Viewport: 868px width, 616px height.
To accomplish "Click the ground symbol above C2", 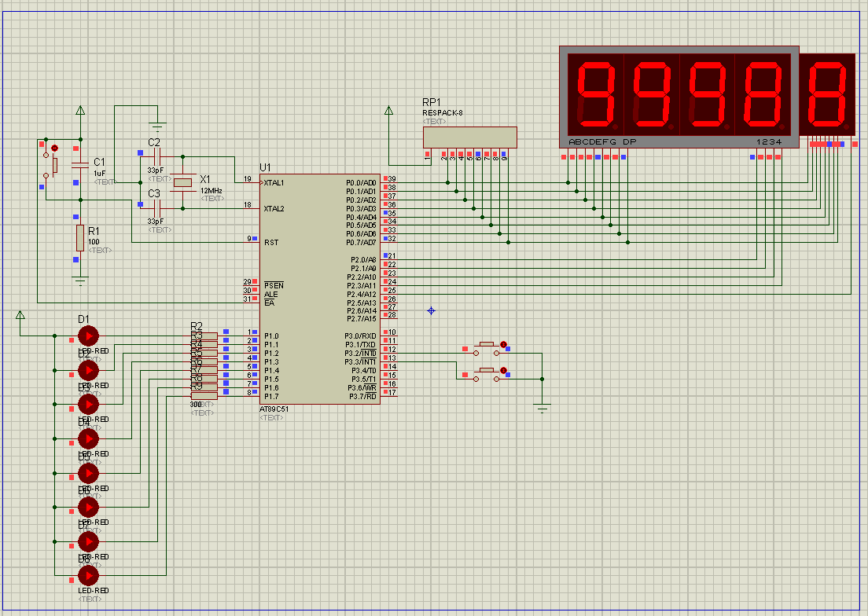I will click(x=158, y=126).
